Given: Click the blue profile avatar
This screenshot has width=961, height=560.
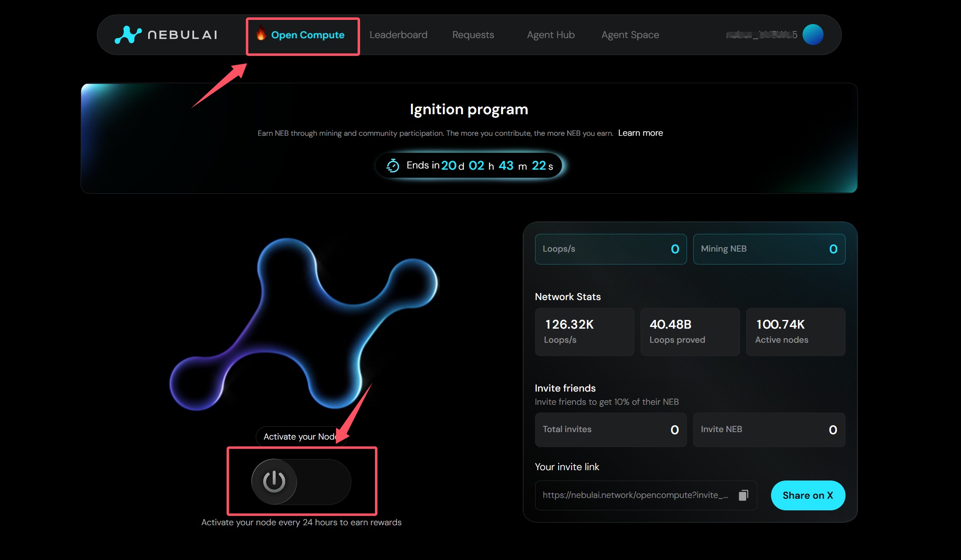Looking at the screenshot, I should pyautogui.click(x=813, y=34).
